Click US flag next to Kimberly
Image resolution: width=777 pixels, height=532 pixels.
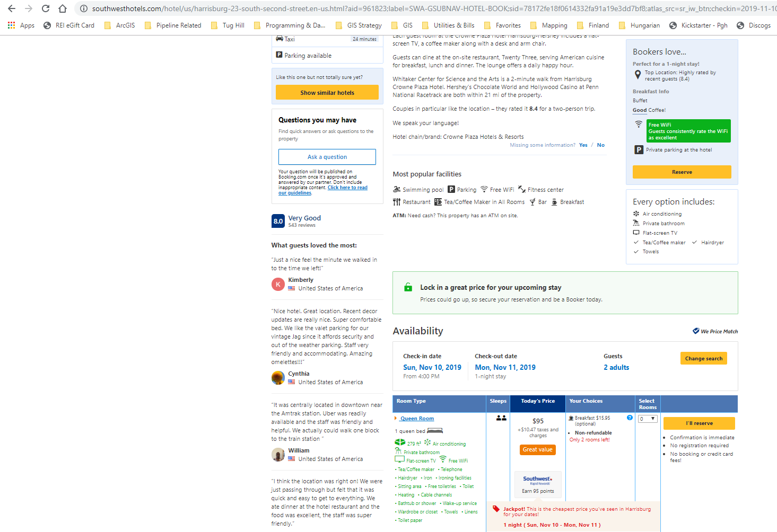click(x=291, y=288)
